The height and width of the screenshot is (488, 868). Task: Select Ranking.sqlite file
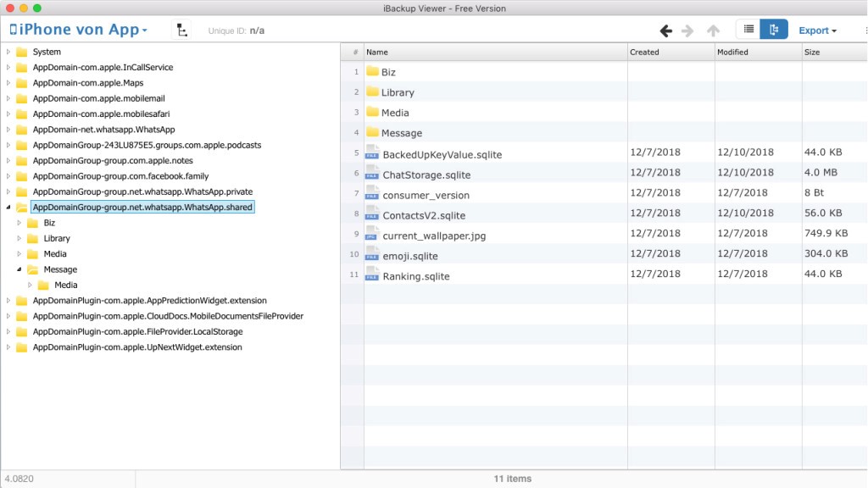point(415,276)
